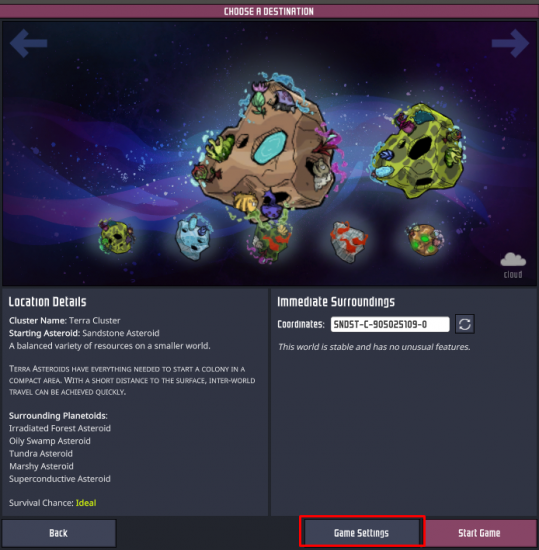Viewport: 539px width, 550px height.
Task: Select the large green Irradiated Forest asteroid
Action: point(419,150)
